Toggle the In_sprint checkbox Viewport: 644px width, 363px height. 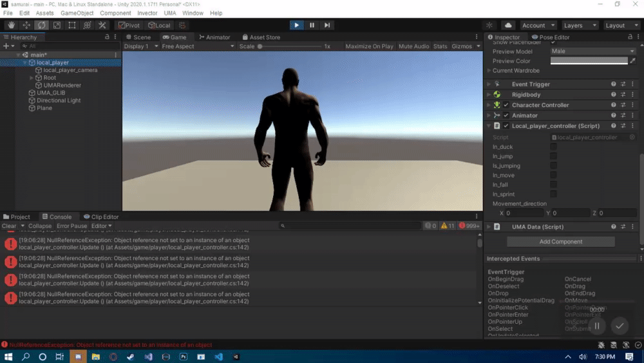[553, 194]
